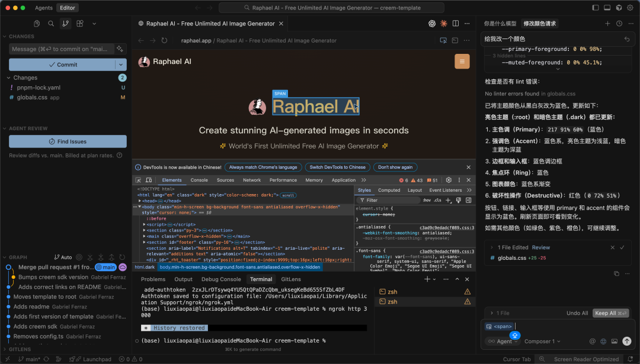This screenshot has height=364, width=640.
Task: Enable web search globe in chat composer
Action: coord(603,342)
